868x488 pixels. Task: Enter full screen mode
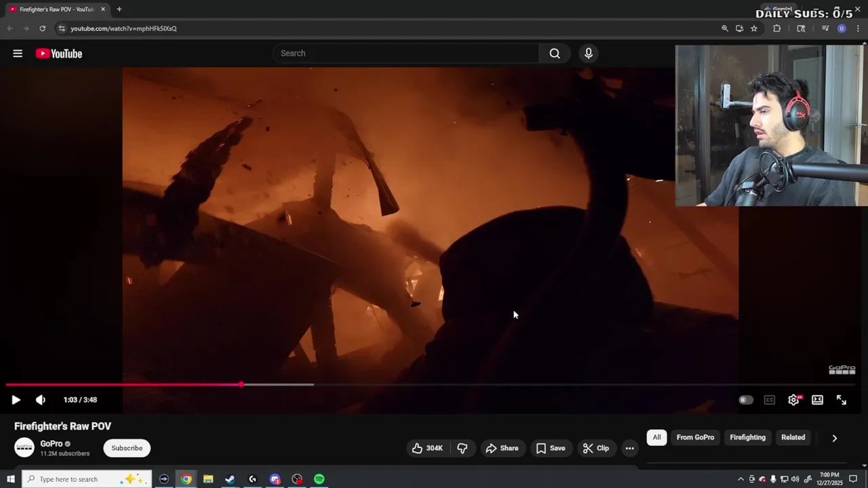coord(842,400)
